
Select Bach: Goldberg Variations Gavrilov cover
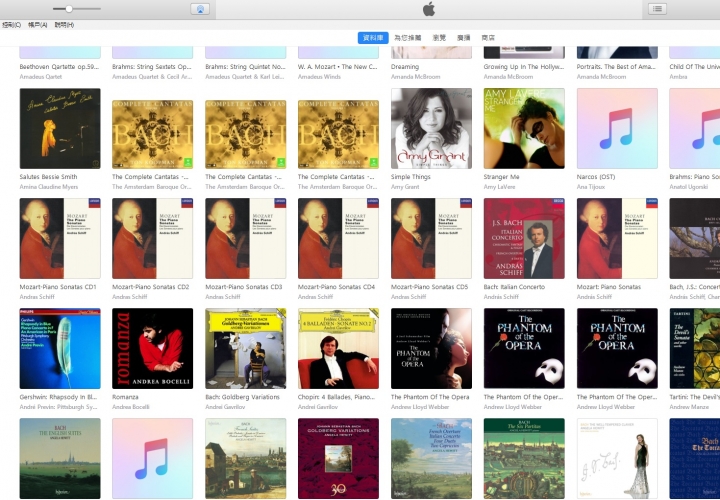246,348
